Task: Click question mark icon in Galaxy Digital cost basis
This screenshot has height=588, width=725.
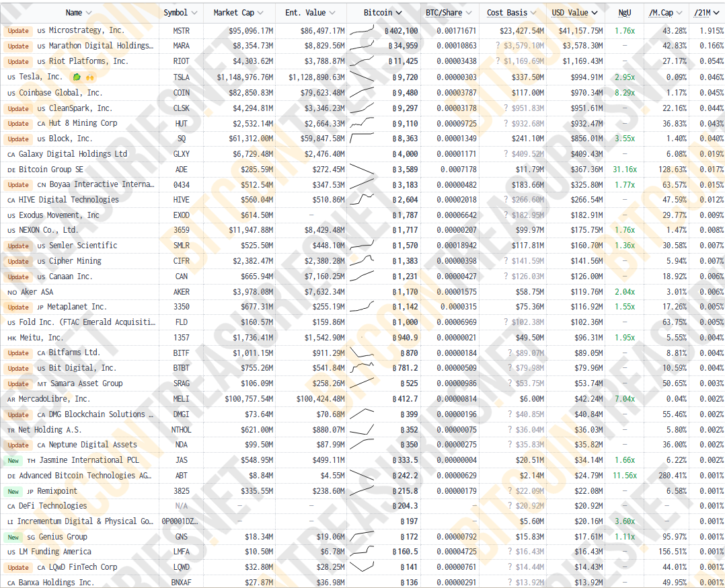Action: (506, 154)
